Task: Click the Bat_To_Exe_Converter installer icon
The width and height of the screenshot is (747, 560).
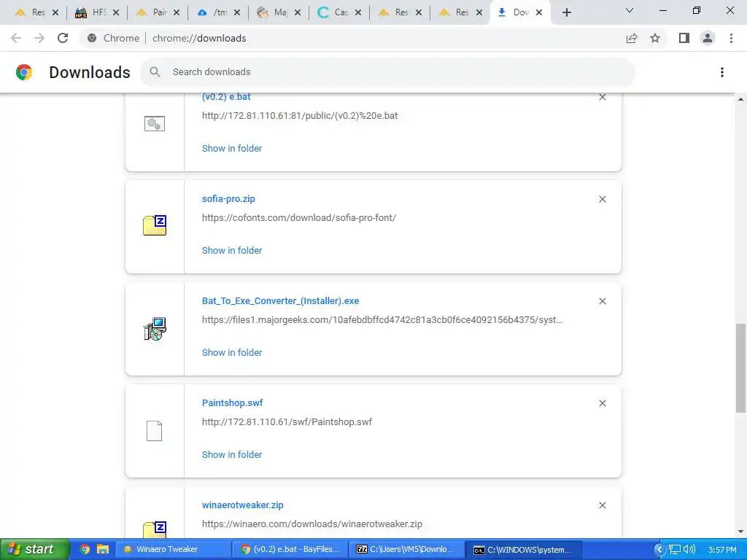Action: tap(155, 329)
